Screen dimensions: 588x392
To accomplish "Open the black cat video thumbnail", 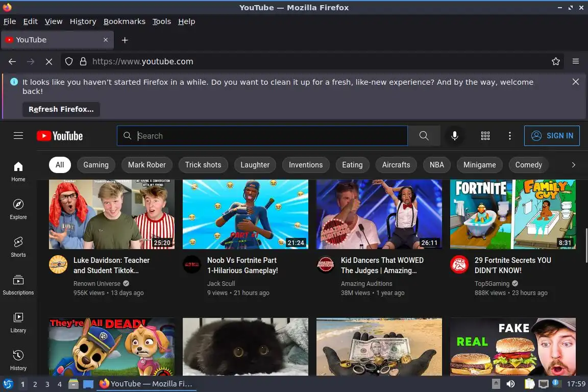I will click(x=245, y=347).
